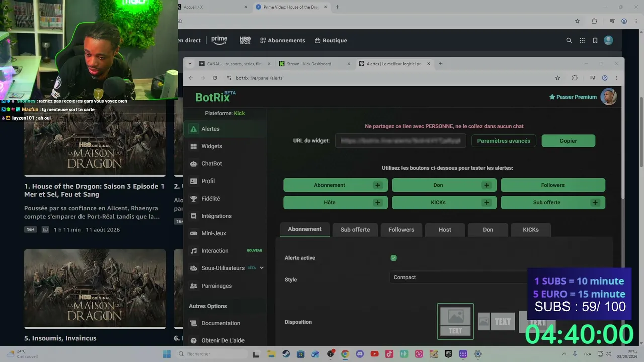Expand KICKs test options plus
This screenshot has height=362, width=644.
[486, 202]
